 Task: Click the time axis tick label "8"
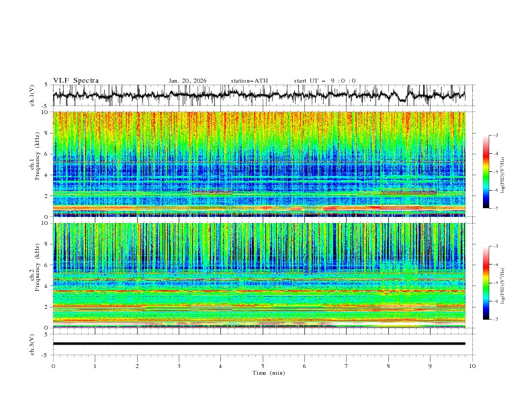[388, 366]
